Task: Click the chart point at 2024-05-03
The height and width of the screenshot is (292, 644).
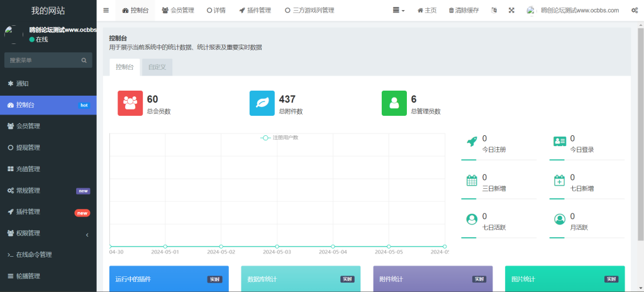Action: [x=277, y=246]
